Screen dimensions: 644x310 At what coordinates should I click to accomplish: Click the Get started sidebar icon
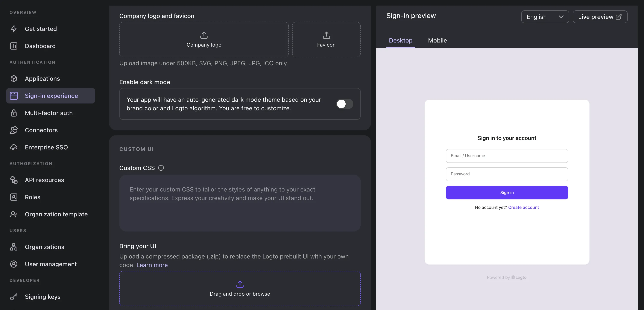(14, 29)
